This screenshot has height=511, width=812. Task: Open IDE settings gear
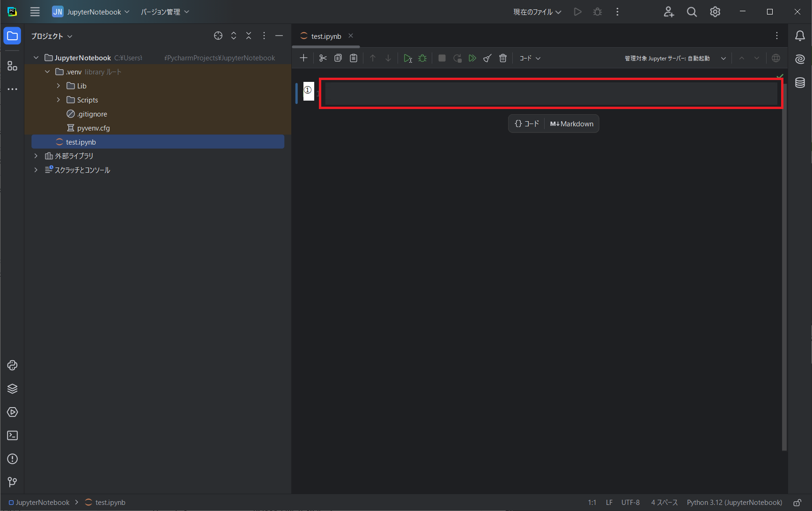tap(715, 12)
